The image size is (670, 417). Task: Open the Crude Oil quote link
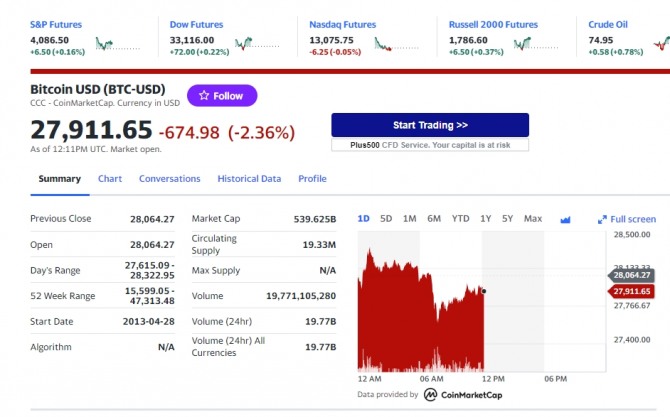tap(608, 24)
